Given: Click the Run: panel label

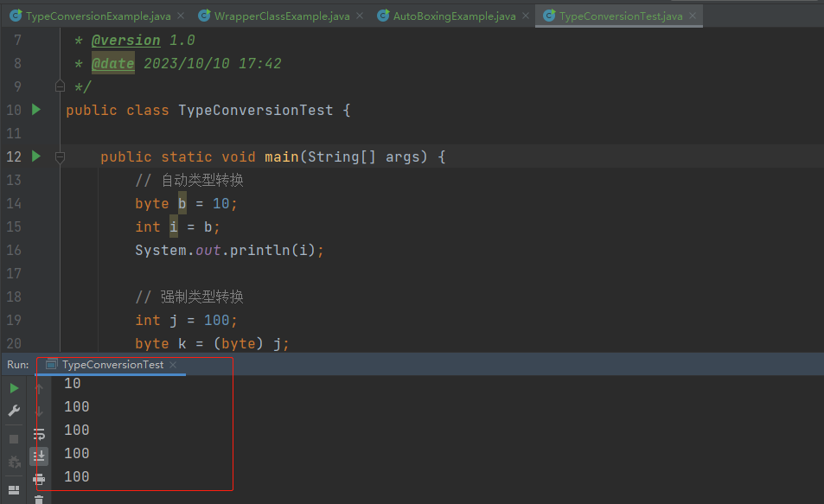Looking at the screenshot, I should [18, 365].
